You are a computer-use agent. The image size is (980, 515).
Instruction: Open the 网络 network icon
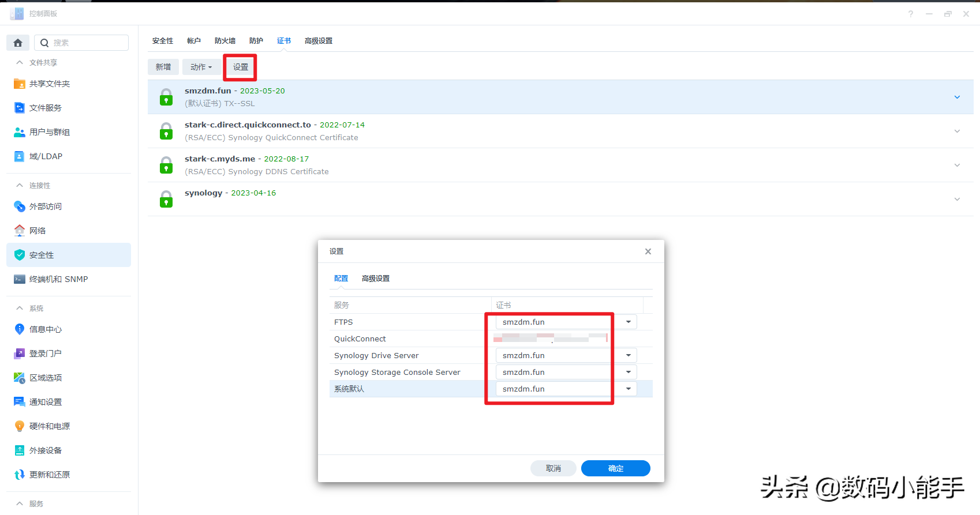20,231
